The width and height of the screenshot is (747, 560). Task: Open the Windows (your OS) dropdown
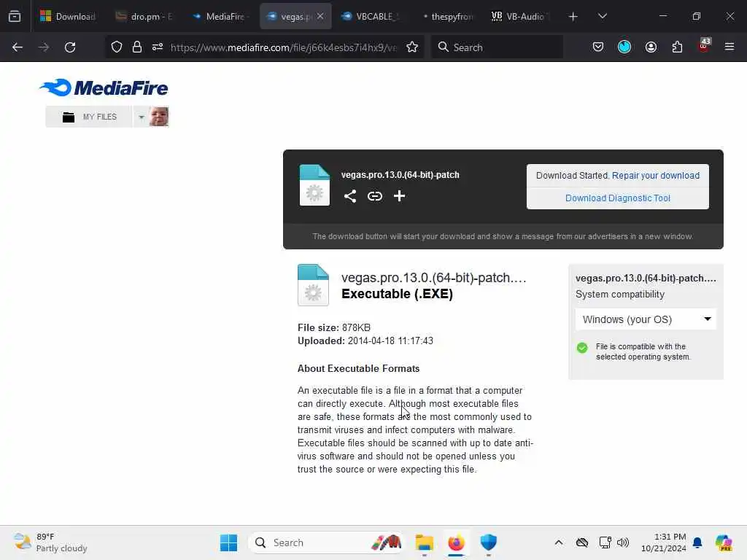(x=646, y=319)
